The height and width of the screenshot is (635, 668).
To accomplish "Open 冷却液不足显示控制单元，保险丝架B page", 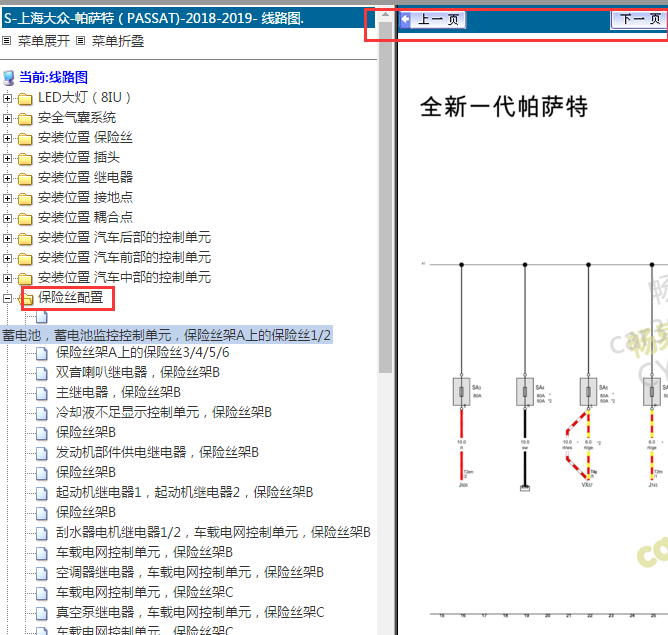I will (164, 413).
